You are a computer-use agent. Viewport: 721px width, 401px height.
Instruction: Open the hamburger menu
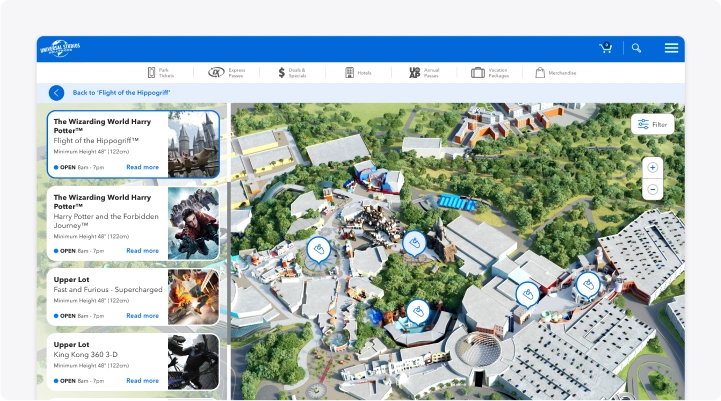click(671, 48)
